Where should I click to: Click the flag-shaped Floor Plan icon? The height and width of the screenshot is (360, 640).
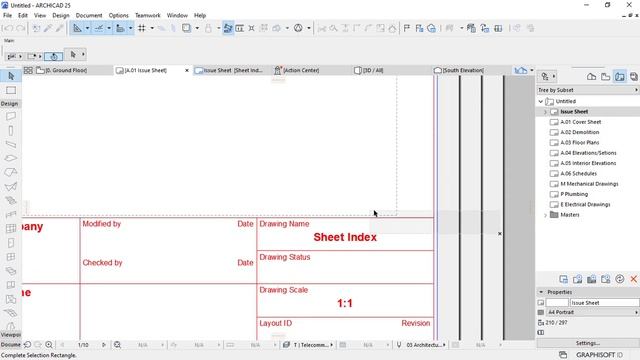click(x=407, y=28)
